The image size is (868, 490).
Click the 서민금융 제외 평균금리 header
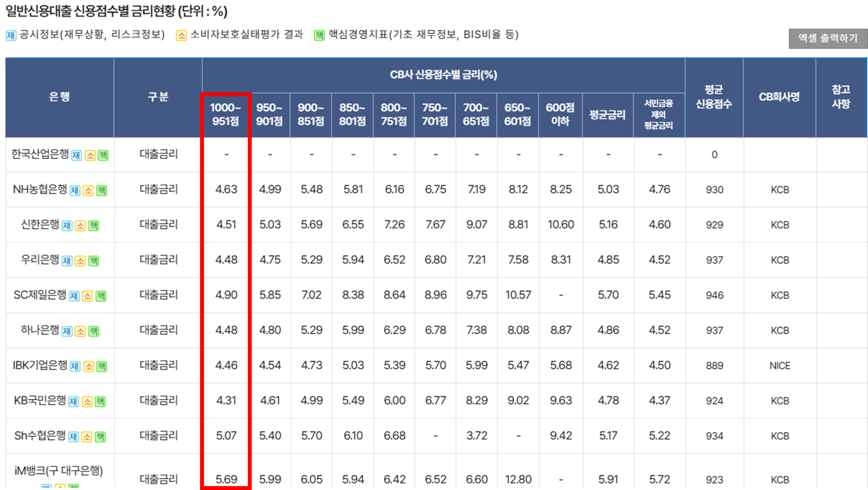658,114
